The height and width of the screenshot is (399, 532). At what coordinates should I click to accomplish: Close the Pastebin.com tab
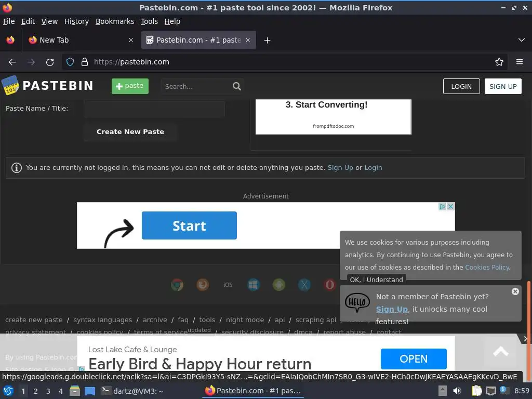[x=248, y=40]
